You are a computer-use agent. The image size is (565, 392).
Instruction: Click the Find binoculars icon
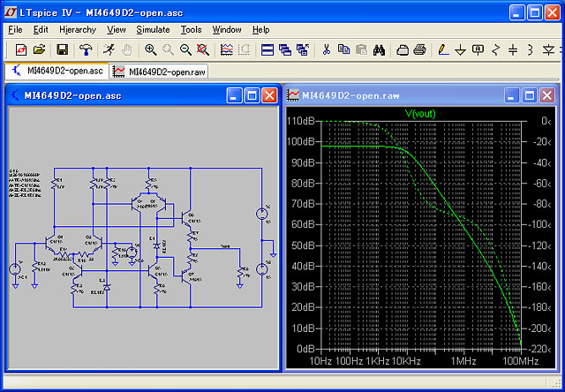[x=379, y=49]
